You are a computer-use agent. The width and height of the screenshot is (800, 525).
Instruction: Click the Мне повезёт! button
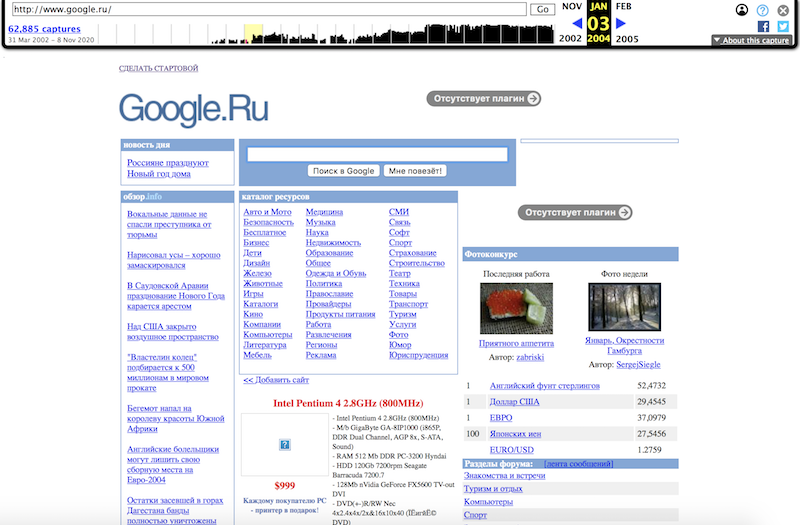415,171
